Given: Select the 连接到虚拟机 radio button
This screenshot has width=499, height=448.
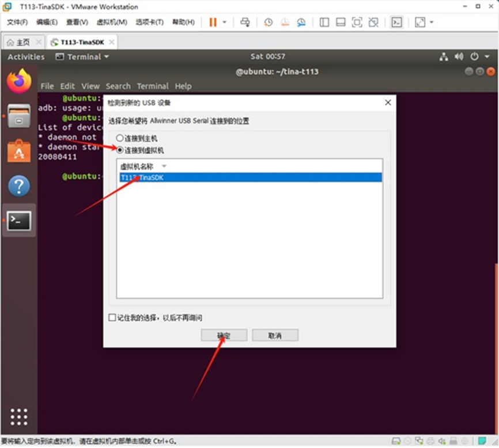Looking at the screenshot, I should coord(120,150).
